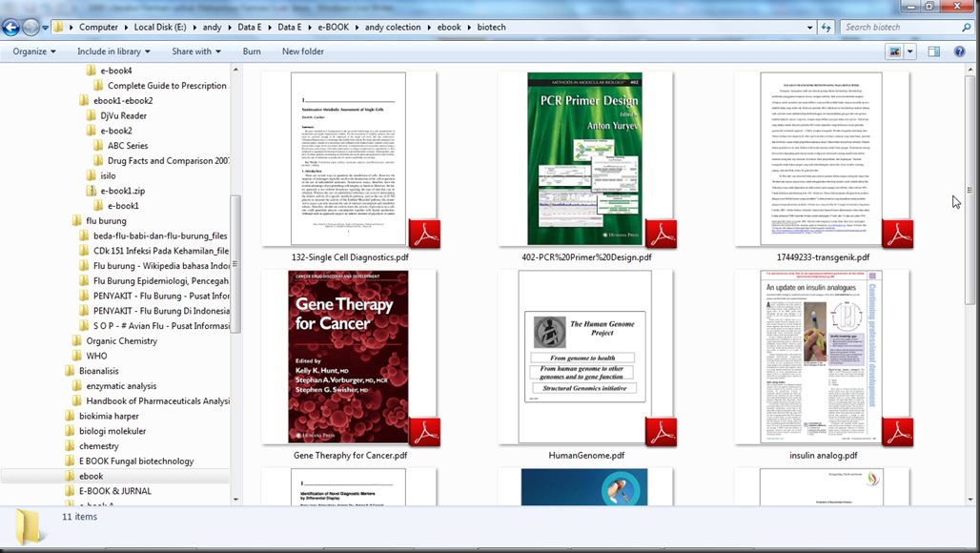
Task: Open the Share with menu
Action: pos(196,51)
